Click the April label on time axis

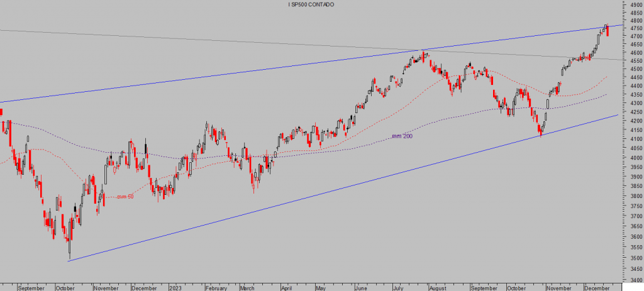286,288
